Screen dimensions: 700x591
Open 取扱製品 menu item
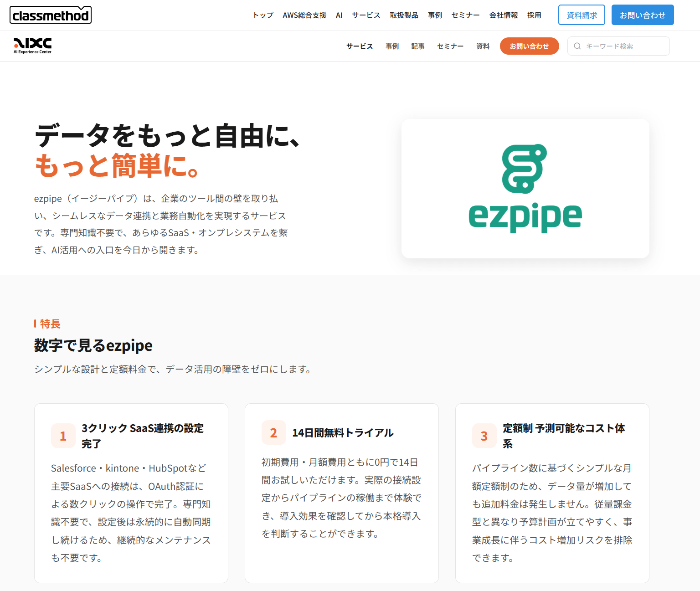point(404,15)
